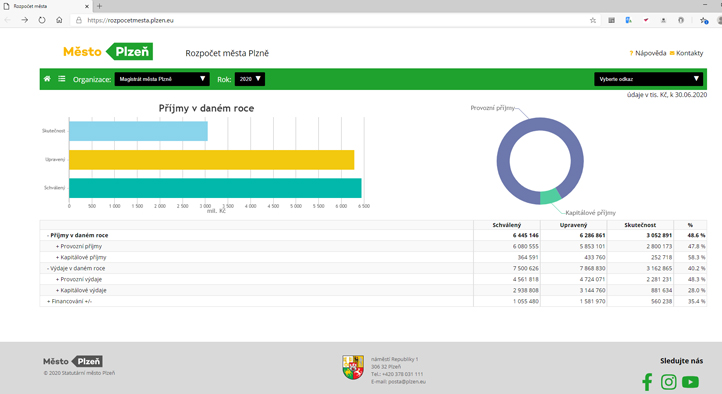Open Facebook page from footer icon
The height and width of the screenshot is (394, 722).
(647, 382)
